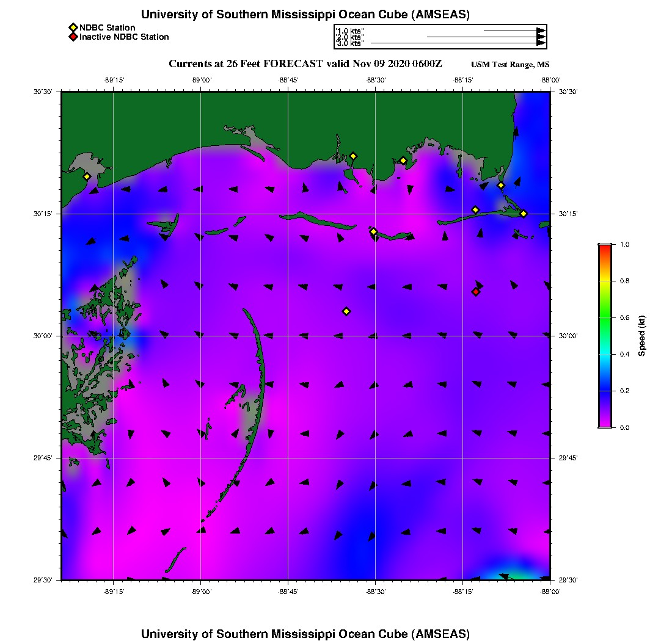Click the magenta bottom of the speed color bar
Viewport: 672px width, 641px height.
point(605,425)
